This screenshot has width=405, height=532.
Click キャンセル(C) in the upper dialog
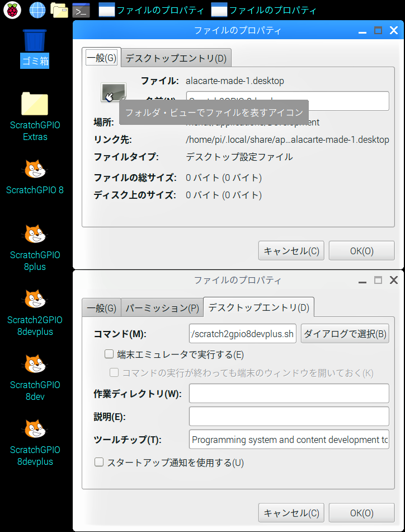pos(291,251)
